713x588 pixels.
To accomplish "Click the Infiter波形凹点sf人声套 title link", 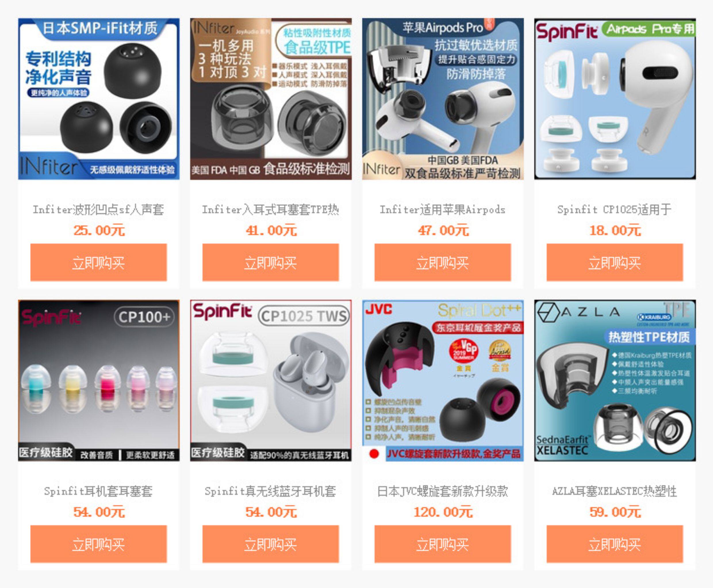I will (99, 210).
